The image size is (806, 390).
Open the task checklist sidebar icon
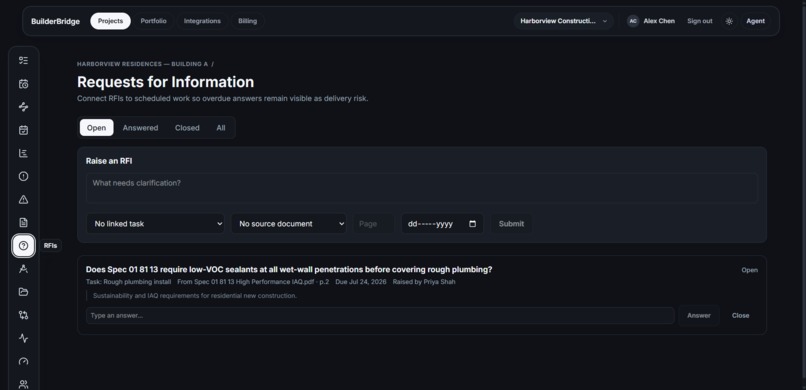point(23,61)
